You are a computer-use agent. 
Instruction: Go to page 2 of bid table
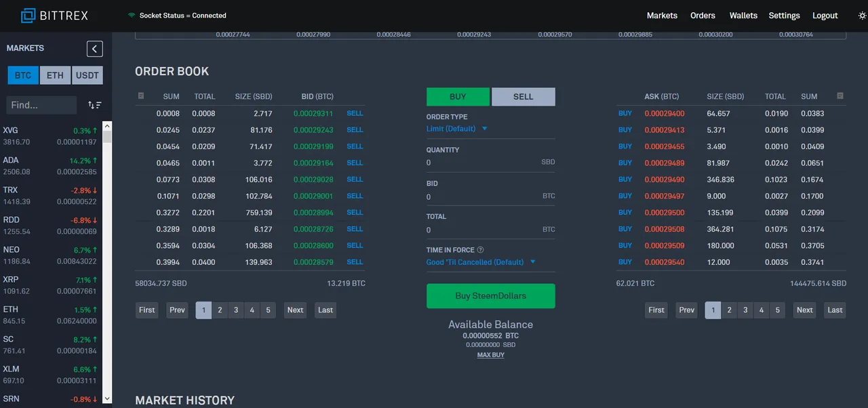click(220, 310)
